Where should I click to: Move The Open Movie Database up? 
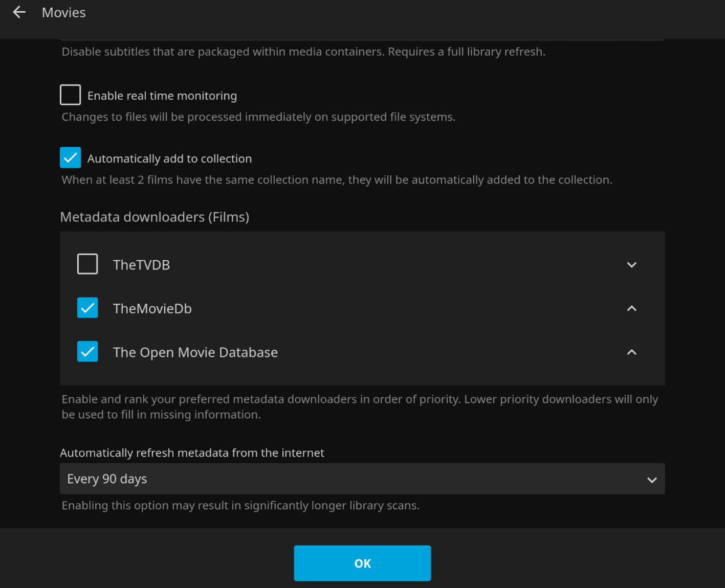(x=631, y=352)
